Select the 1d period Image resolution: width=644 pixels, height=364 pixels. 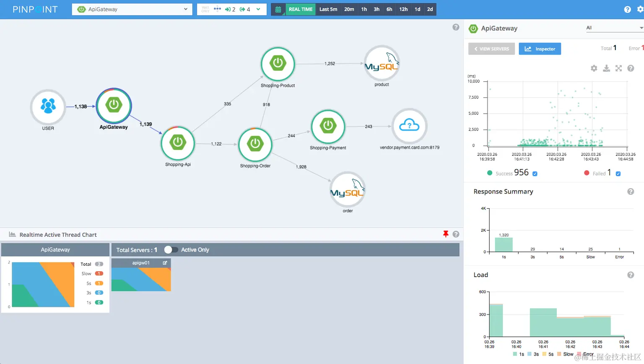(x=418, y=9)
